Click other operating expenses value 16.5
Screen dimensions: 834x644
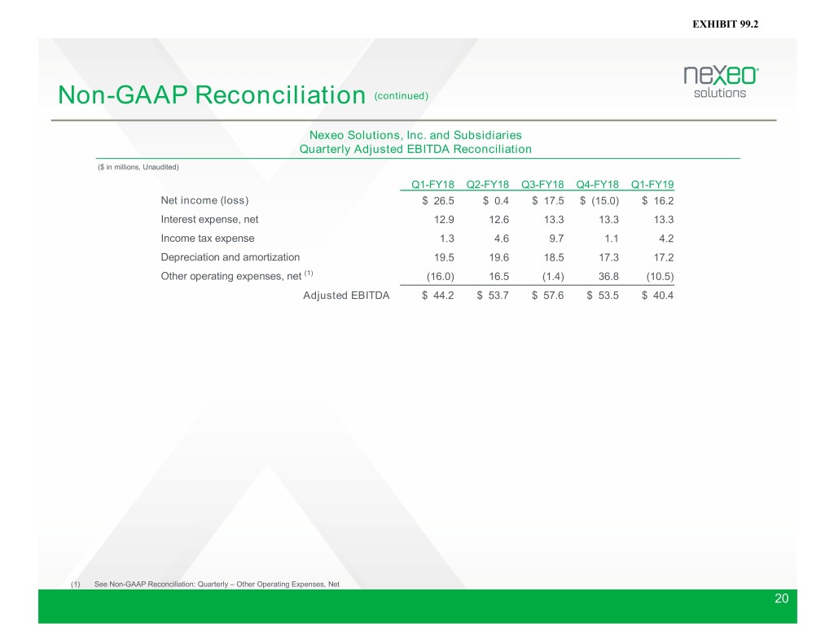pyautogui.click(x=499, y=277)
